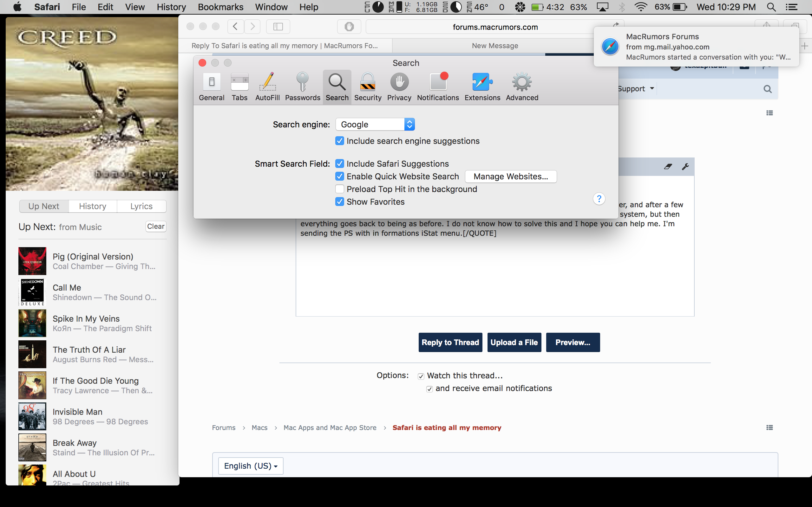The image size is (812, 507).
Task: Uncheck Show Favorites option
Action: click(x=340, y=202)
